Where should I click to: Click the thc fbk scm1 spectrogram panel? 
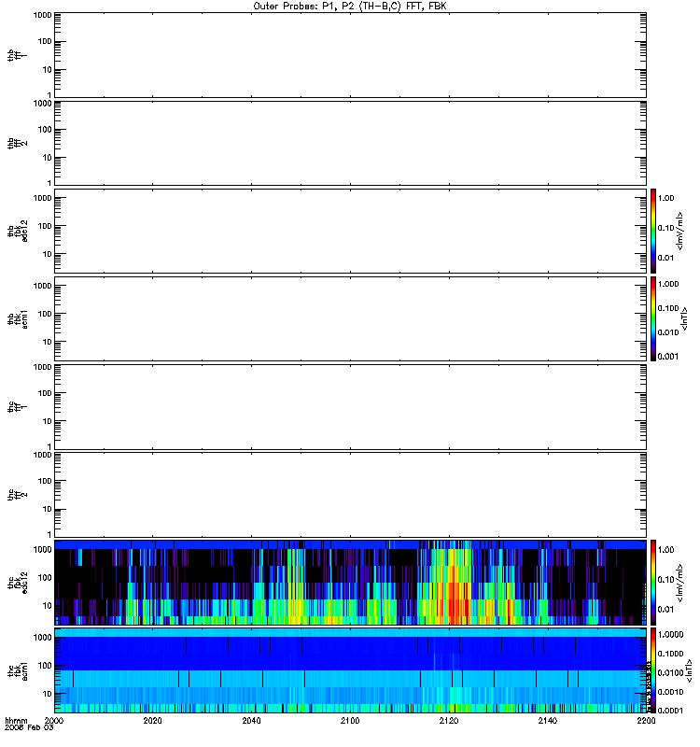[350, 670]
